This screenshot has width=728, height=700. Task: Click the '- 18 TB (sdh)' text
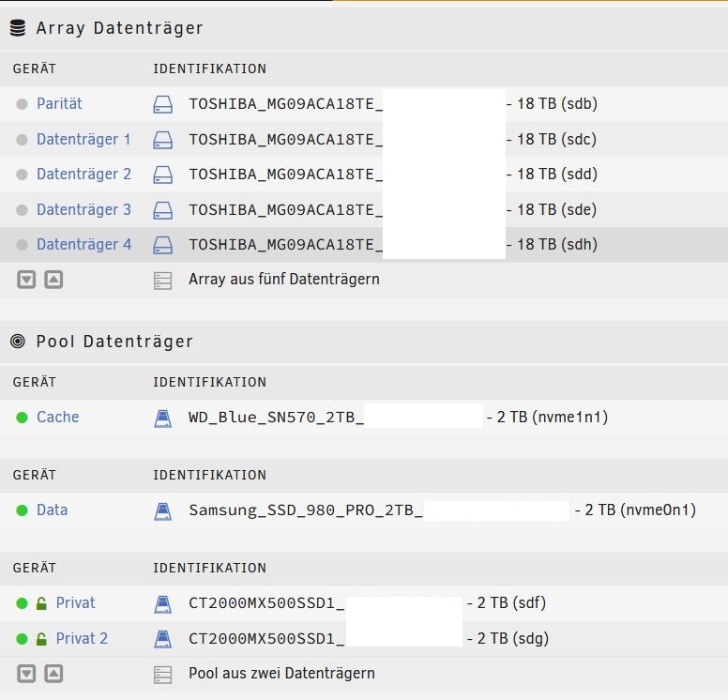click(552, 245)
